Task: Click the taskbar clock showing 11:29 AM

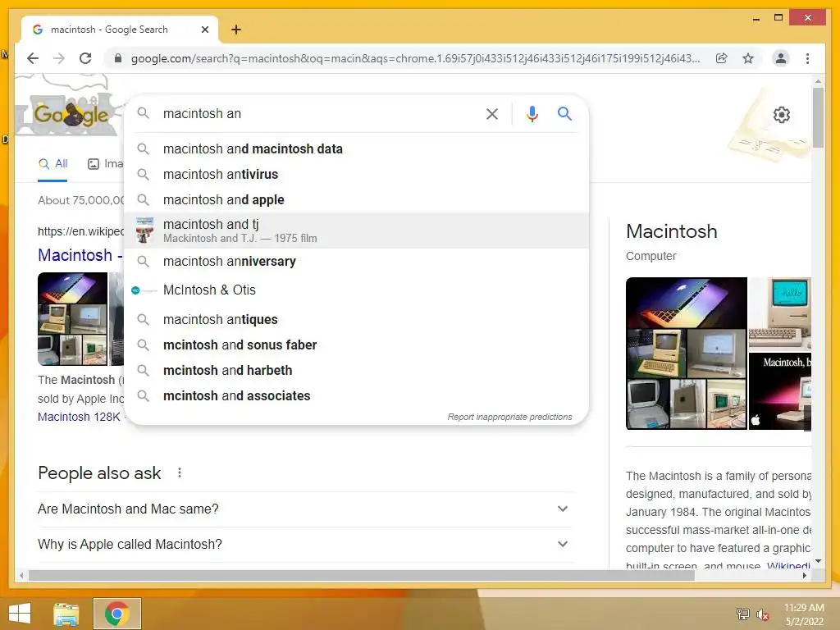Action: point(804,614)
